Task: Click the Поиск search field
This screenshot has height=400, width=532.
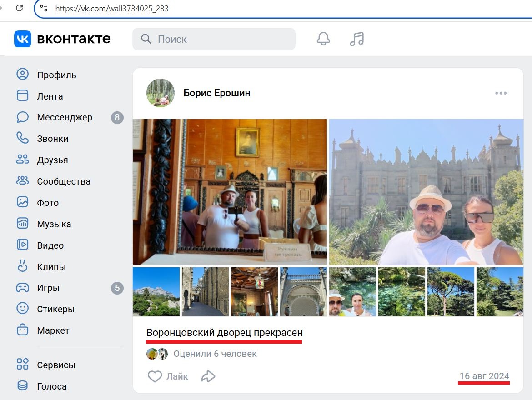Action: coord(214,39)
